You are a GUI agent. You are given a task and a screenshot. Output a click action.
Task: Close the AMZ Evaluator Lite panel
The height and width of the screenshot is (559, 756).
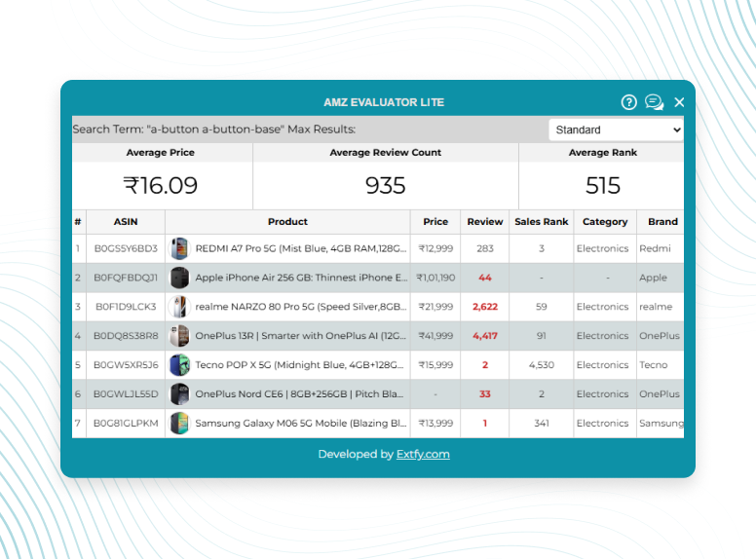679,102
